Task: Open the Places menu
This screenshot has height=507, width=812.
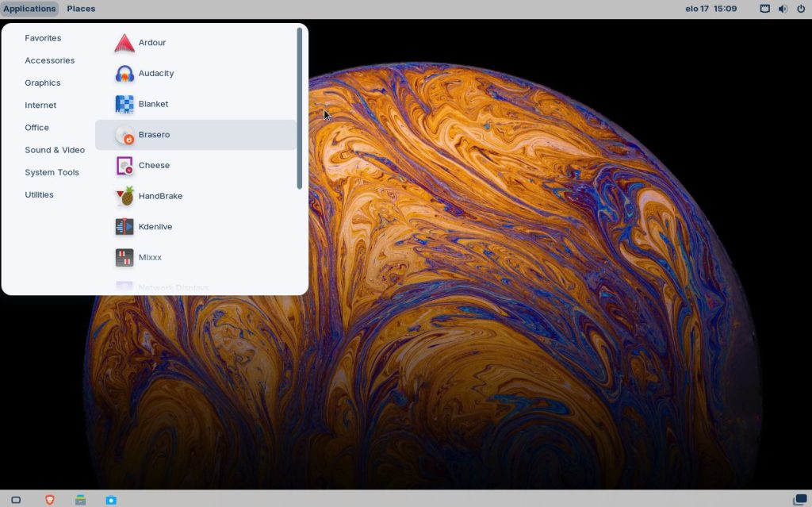Action: 81,9
